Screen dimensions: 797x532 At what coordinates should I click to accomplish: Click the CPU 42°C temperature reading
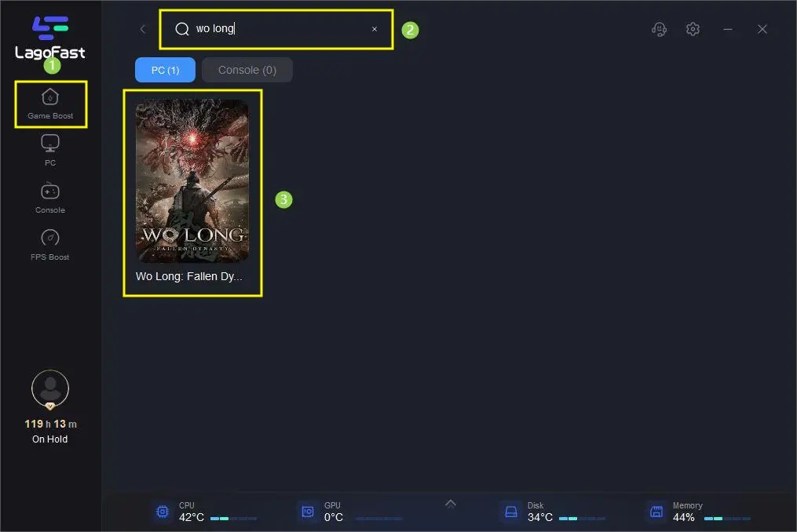click(191, 517)
